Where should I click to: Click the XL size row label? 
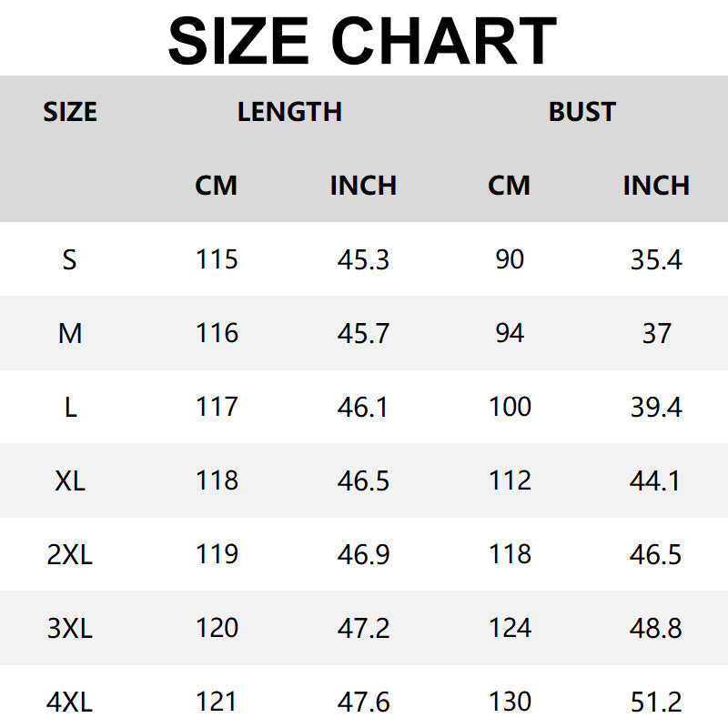click(x=70, y=480)
